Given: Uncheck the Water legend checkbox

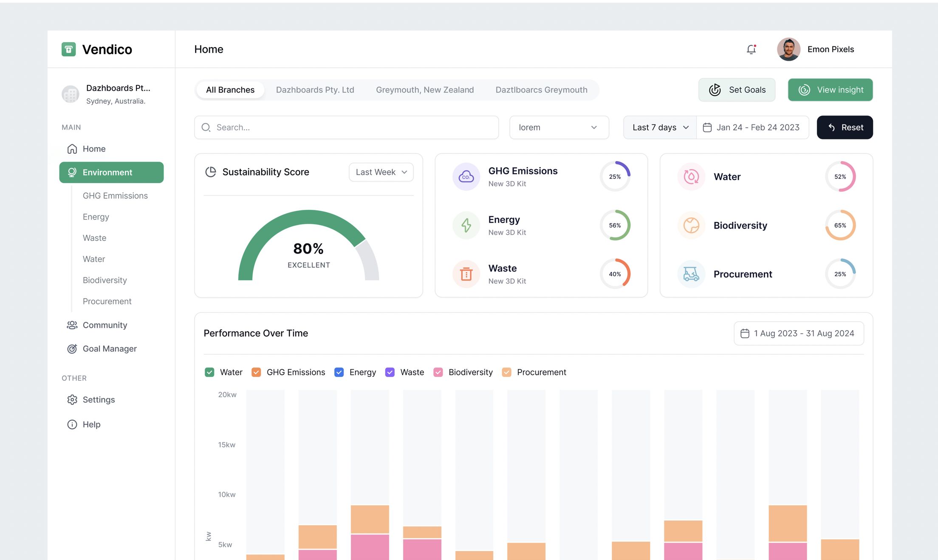Looking at the screenshot, I should pyautogui.click(x=209, y=372).
